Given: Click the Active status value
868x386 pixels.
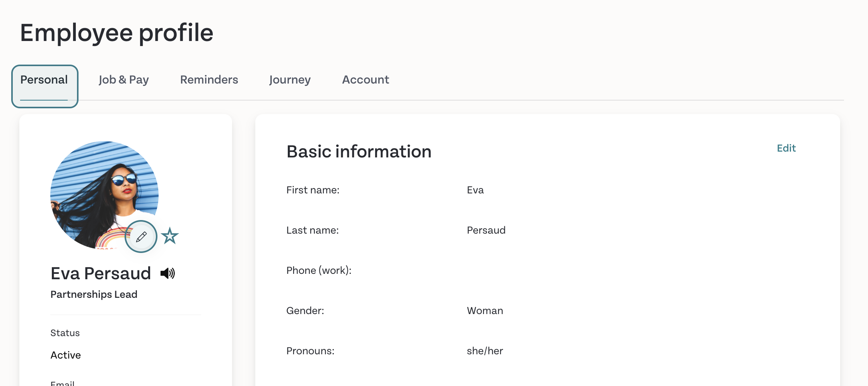Looking at the screenshot, I should [x=66, y=355].
